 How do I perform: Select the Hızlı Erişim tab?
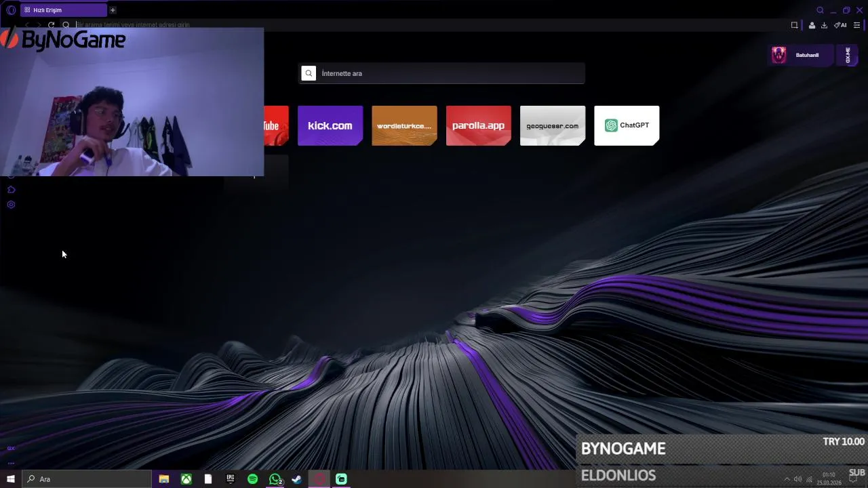tap(64, 10)
